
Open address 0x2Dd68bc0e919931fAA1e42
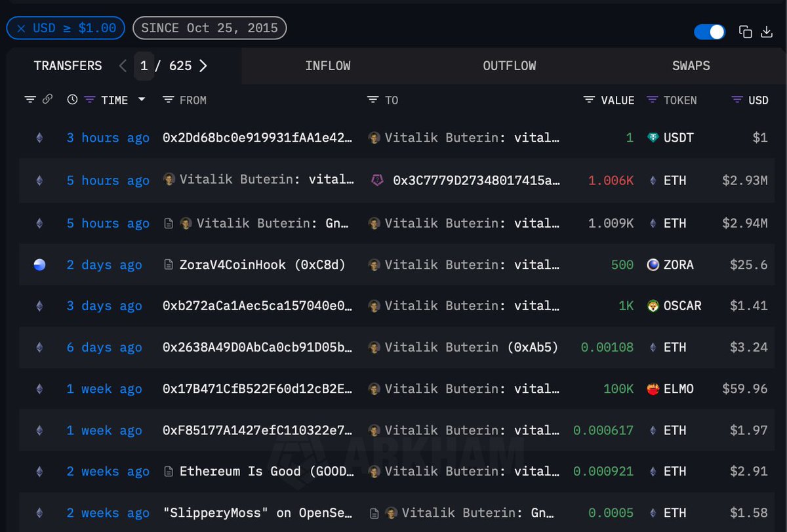[x=257, y=138]
